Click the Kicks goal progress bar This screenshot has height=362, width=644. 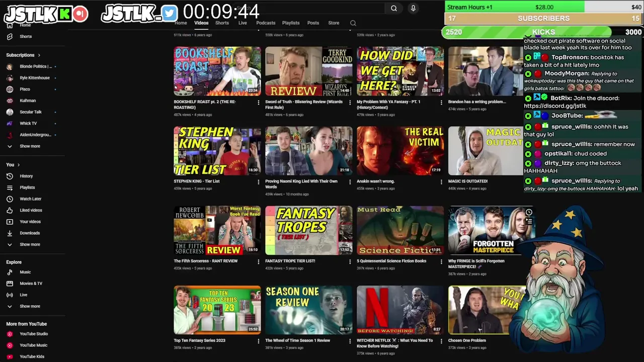(542, 32)
